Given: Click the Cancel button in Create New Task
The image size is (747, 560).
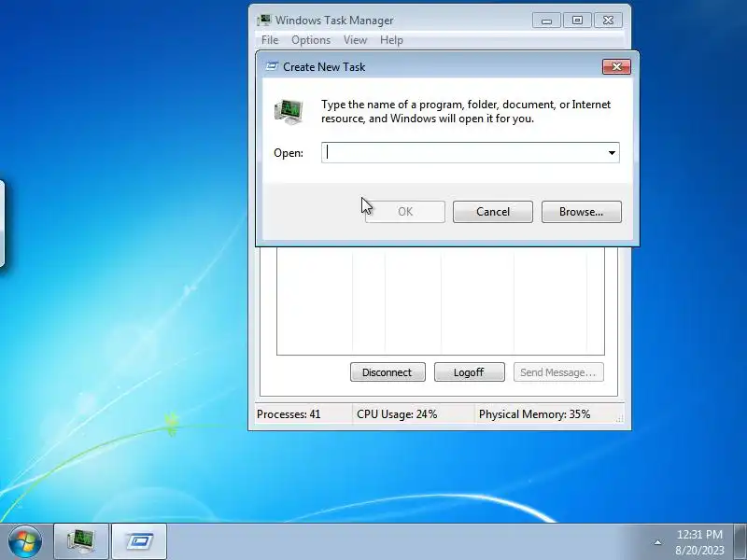Looking at the screenshot, I should (x=493, y=212).
